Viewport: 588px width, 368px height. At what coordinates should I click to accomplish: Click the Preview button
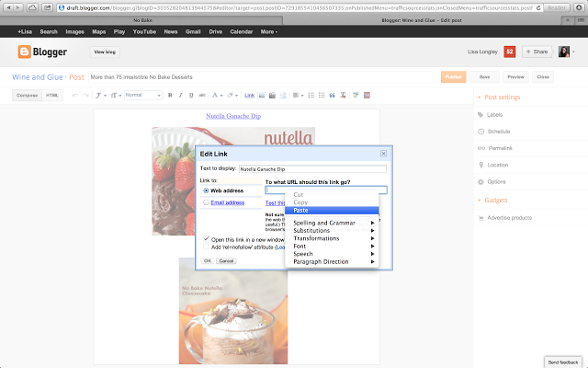515,77
